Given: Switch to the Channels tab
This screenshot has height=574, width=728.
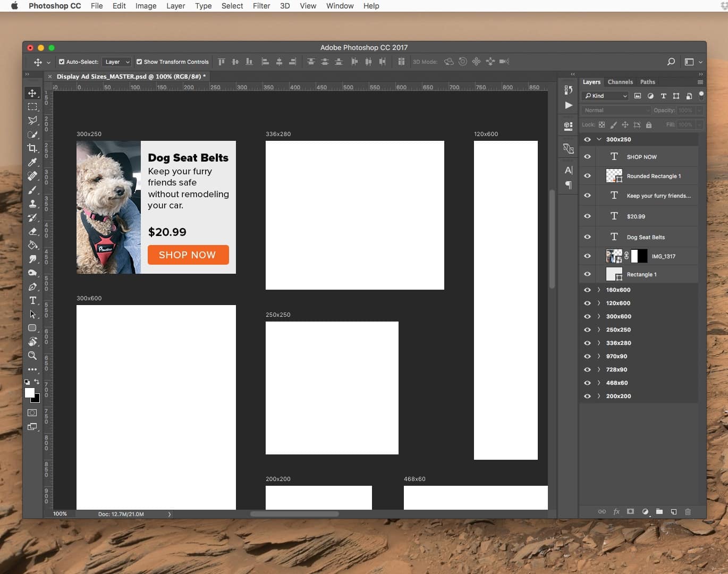Looking at the screenshot, I should 620,82.
